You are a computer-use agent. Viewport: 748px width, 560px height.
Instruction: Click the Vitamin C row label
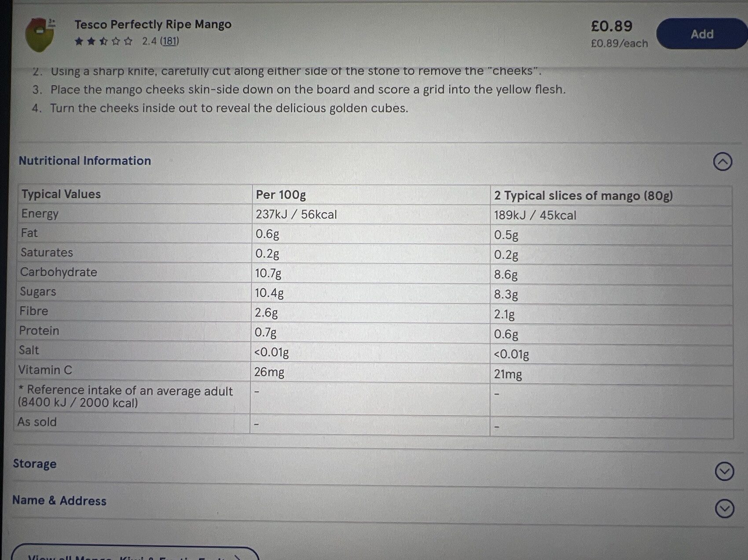(x=45, y=370)
